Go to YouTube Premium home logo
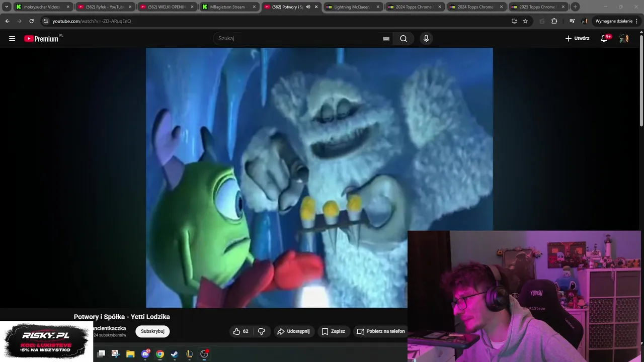 coord(42,39)
